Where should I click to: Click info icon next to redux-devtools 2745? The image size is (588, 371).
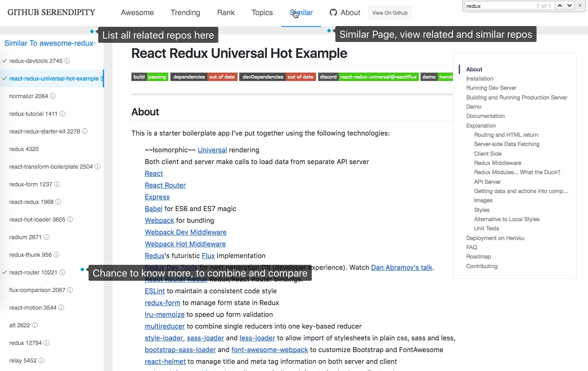pyautogui.click(x=67, y=61)
